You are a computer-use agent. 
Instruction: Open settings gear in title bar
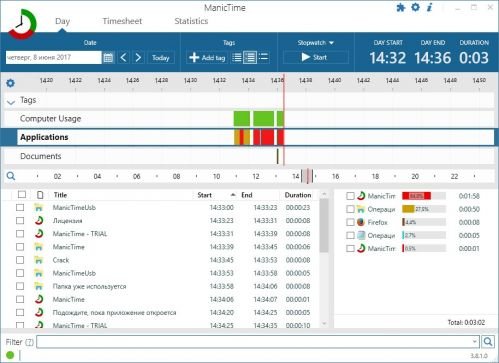coord(415,7)
